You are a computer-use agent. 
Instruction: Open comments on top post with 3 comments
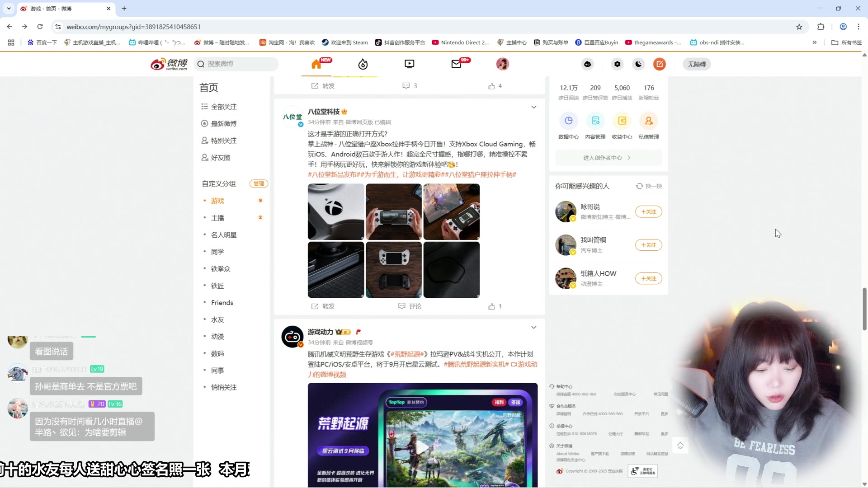pos(410,86)
